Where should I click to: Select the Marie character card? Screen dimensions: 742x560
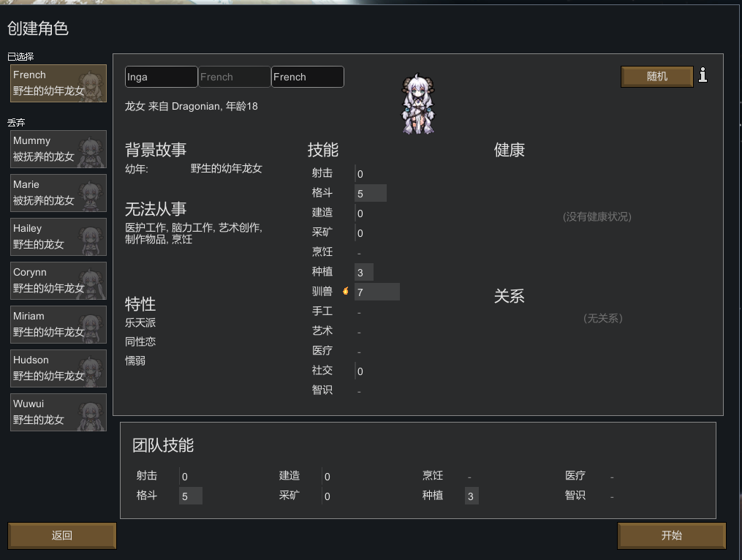[x=58, y=193]
